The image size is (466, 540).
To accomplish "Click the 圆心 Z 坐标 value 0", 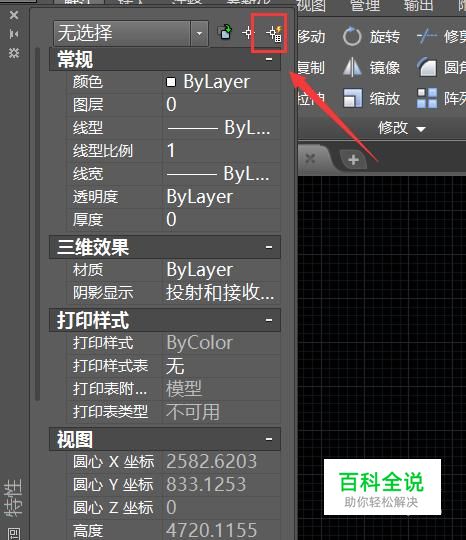I will (221, 507).
